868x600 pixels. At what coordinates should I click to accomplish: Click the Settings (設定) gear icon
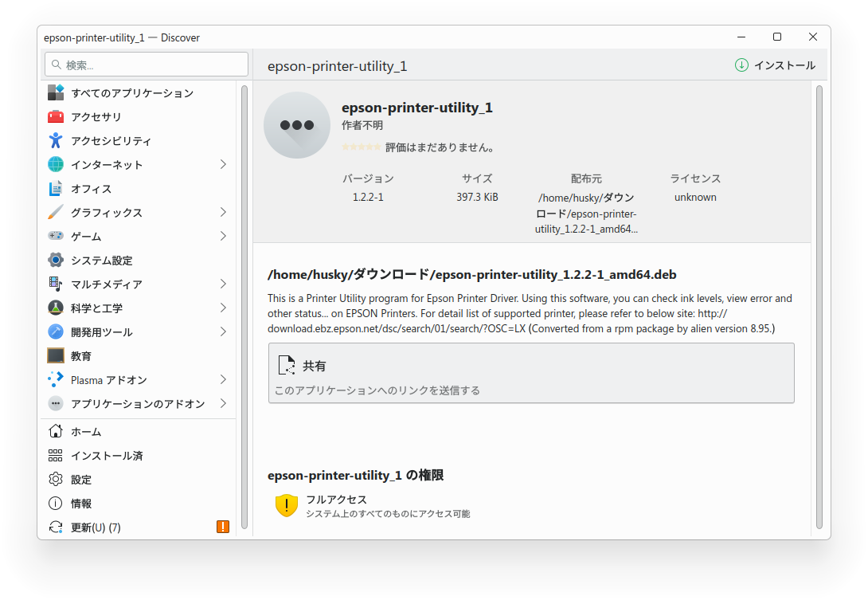(x=56, y=479)
